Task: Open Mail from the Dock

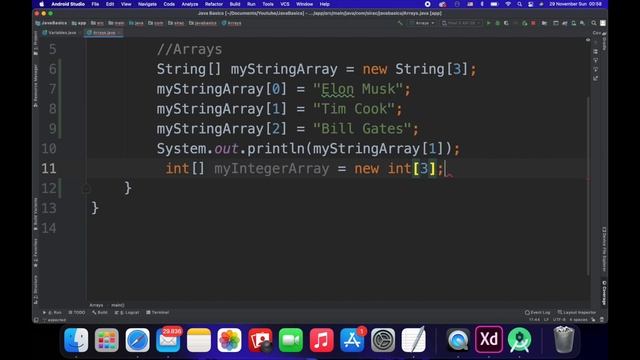Action: pos(168,340)
